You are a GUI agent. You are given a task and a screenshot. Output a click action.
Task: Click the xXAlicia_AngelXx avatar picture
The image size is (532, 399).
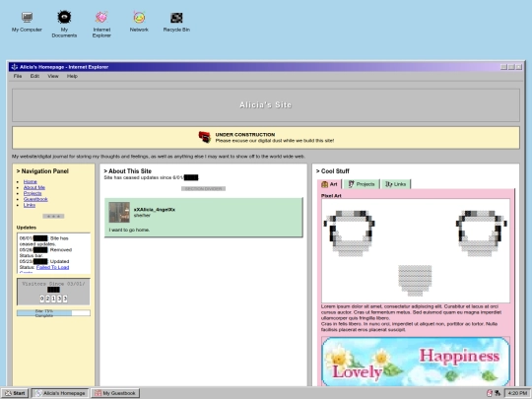[x=119, y=212]
